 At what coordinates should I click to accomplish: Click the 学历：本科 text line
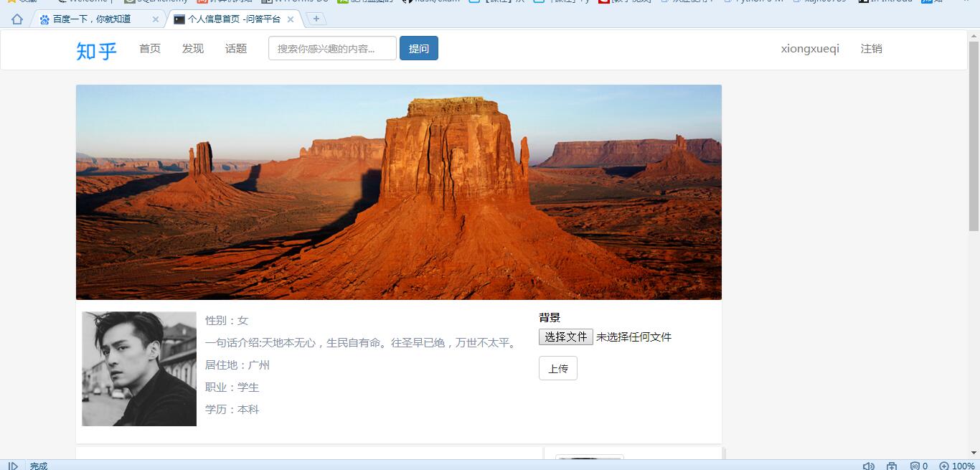232,410
